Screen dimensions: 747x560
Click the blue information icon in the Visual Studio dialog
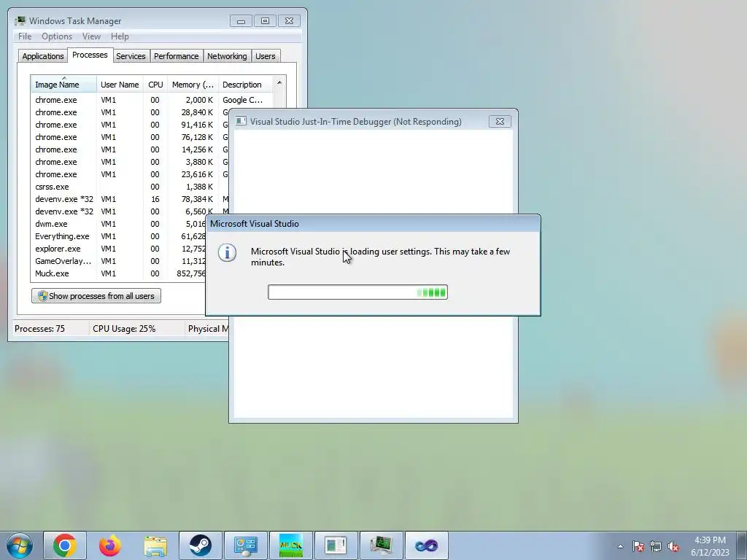[228, 253]
